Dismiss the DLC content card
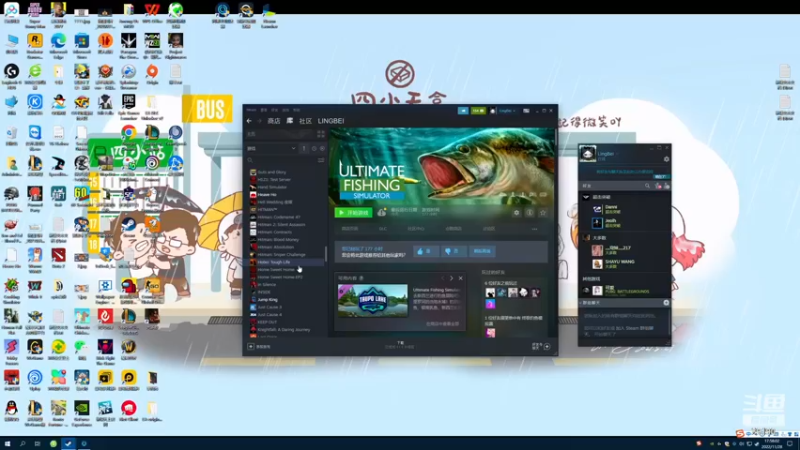800x450 pixels. click(x=460, y=278)
